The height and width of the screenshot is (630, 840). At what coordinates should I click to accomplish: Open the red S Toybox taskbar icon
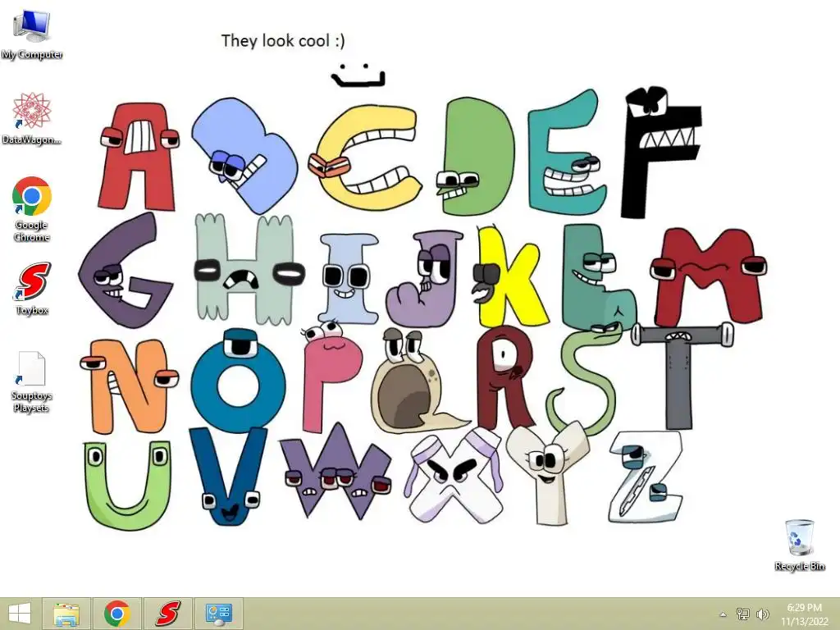point(167,614)
